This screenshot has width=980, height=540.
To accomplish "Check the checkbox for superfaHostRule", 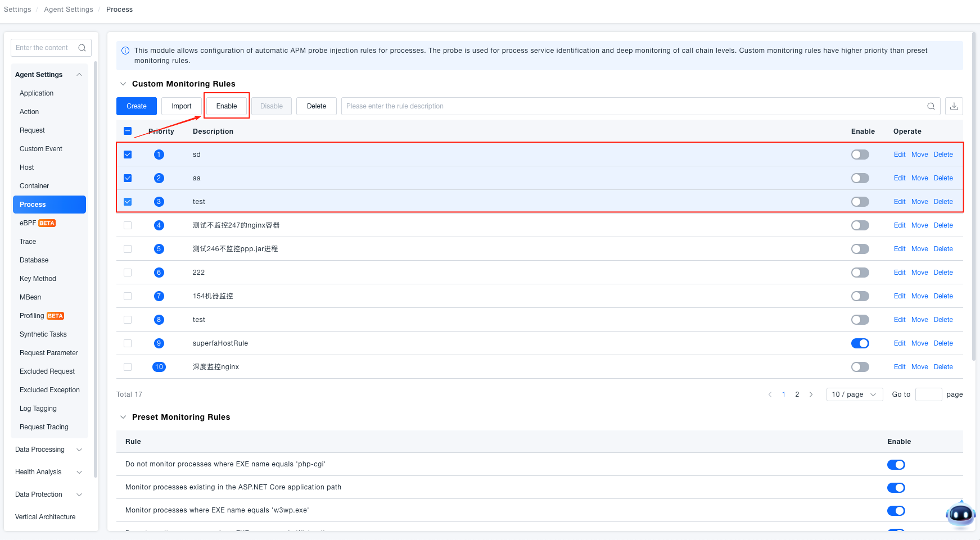I will [x=128, y=343].
